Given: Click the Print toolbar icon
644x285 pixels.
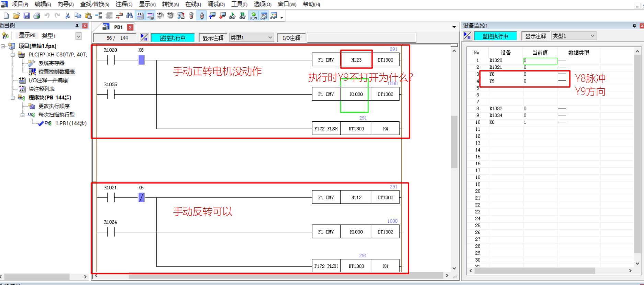Looking at the screenshot, I should 37,16.
